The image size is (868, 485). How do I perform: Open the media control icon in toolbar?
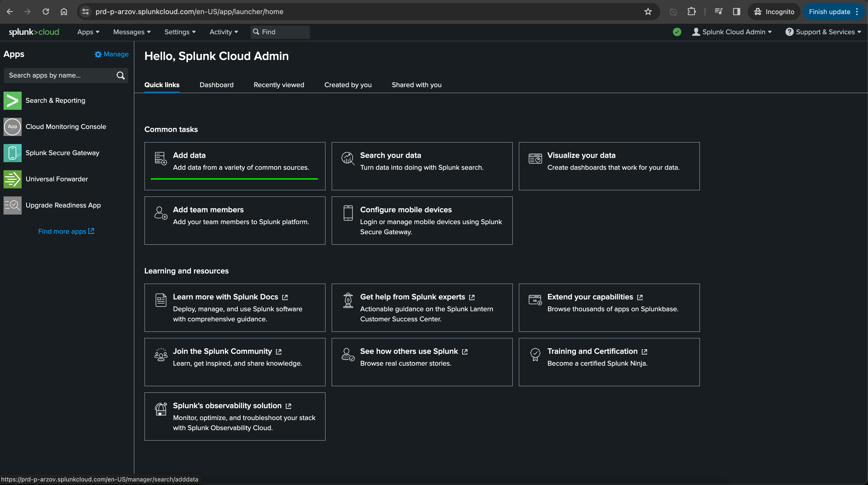(718, 12)
